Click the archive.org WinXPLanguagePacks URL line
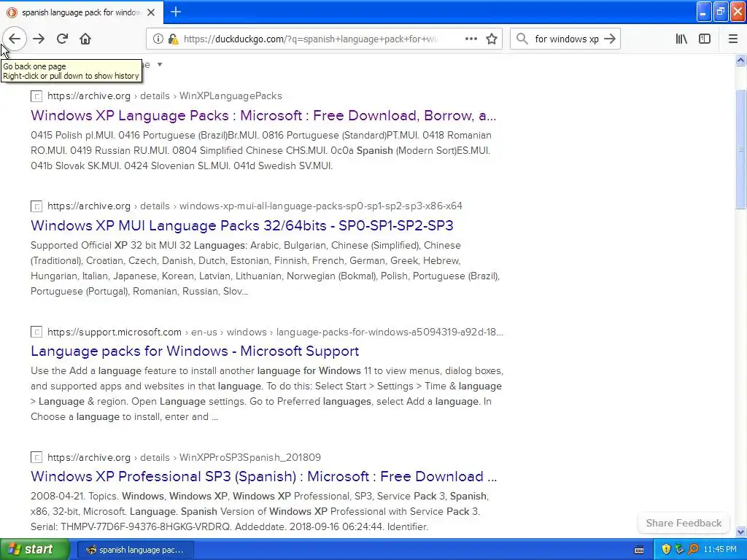 tap(165, 96)
